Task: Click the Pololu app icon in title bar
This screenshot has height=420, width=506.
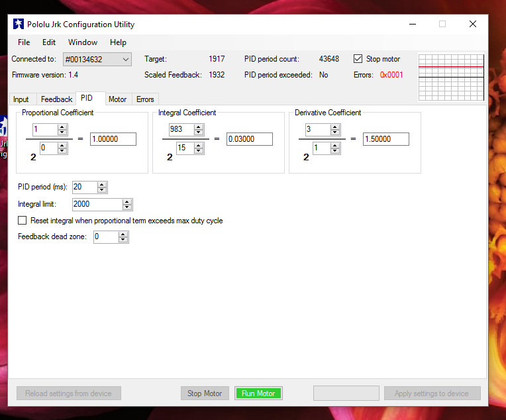Action: [x=19, y=25]
